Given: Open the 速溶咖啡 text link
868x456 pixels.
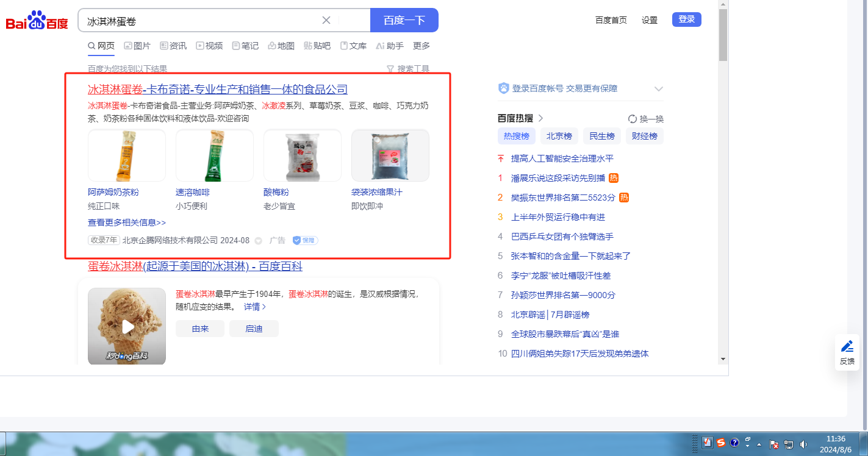Looking at the screenshot, I should pyautogui.click(x=193, y=192).
